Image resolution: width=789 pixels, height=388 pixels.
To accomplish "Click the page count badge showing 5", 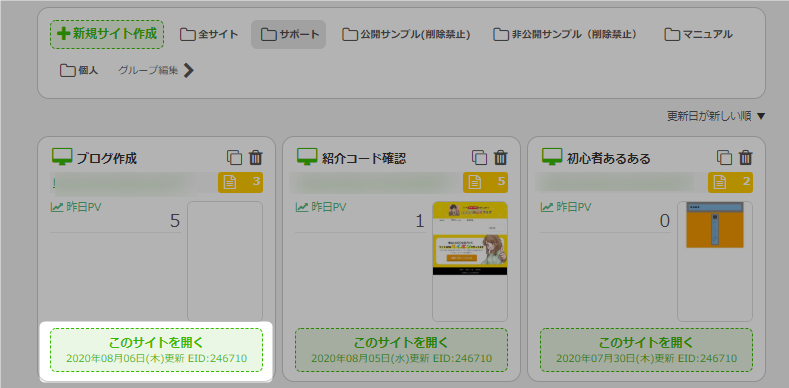I will (x=486, y=182).
